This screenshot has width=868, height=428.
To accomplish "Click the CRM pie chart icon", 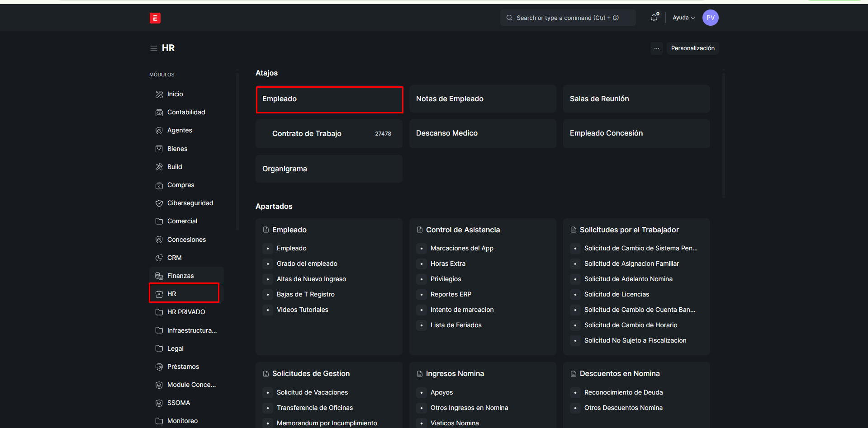I will (159, 258).
